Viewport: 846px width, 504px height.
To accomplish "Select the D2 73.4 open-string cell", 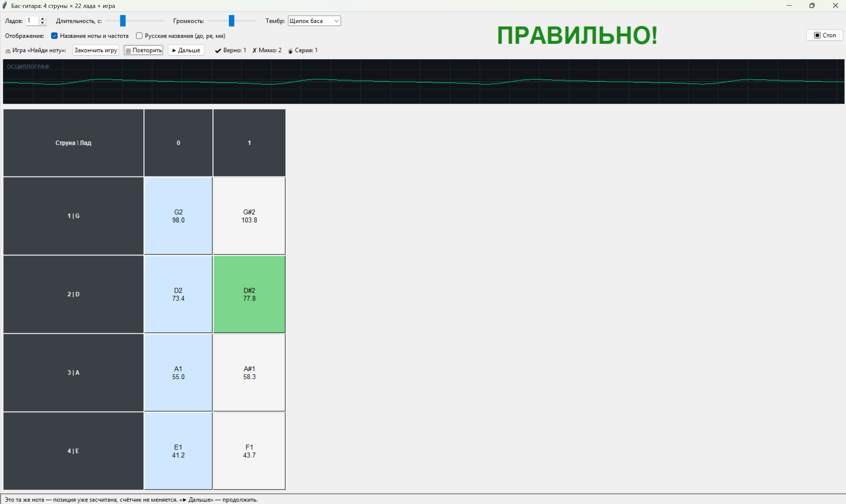I will (178, 294).
